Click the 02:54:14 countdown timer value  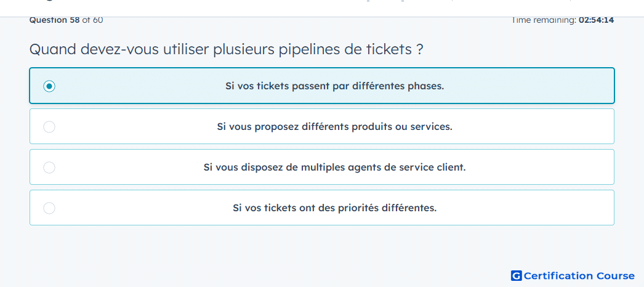click(597, 20)
